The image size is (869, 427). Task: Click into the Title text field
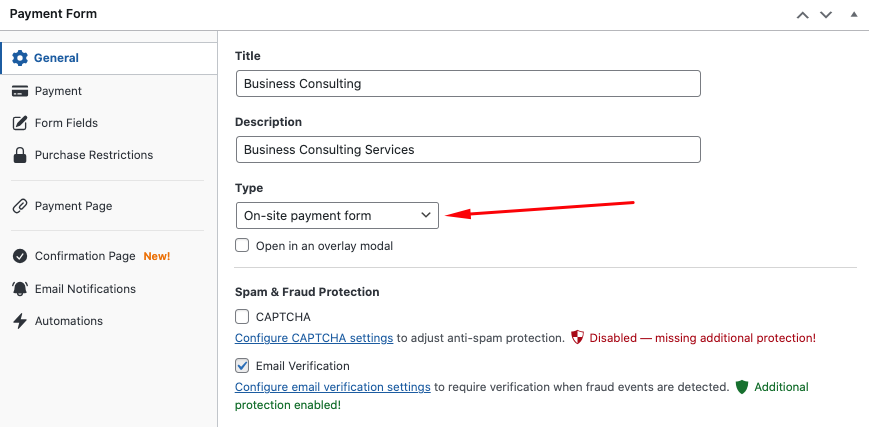pos(468,83)
